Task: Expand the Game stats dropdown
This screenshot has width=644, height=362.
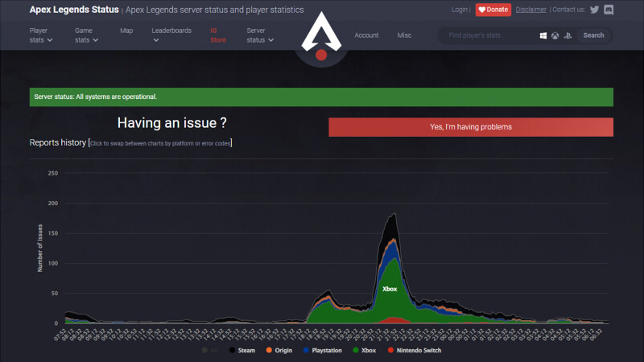Action: click(x=86, y=35)
